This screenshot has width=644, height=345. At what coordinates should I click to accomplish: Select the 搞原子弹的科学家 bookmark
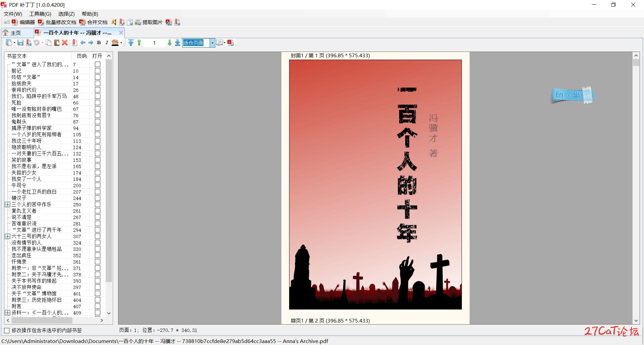coord(32,128)
